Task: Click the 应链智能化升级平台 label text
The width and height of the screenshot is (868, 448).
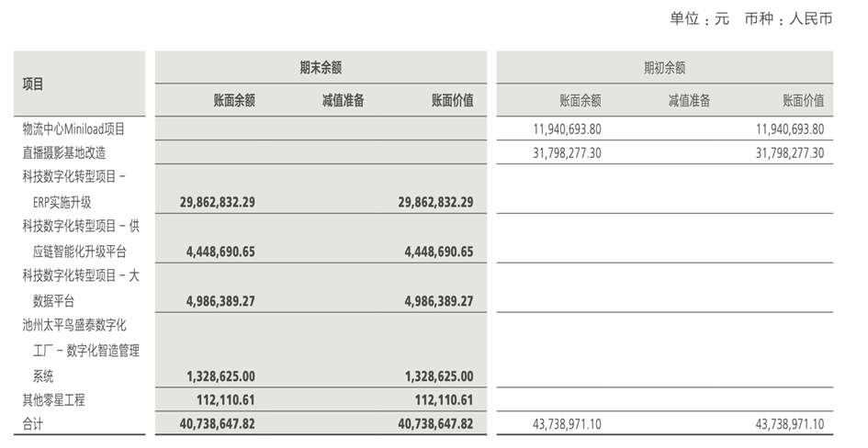Action: [x=79, y=252]
